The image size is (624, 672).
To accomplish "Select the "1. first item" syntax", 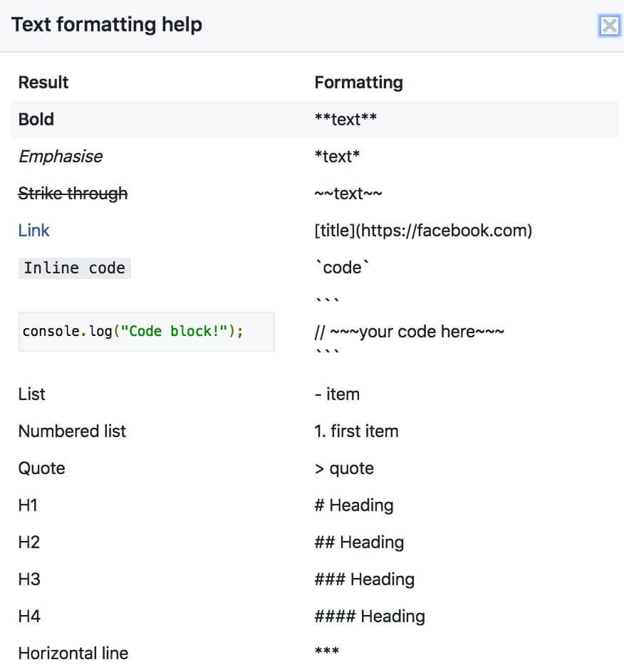I will coord(356,431).
